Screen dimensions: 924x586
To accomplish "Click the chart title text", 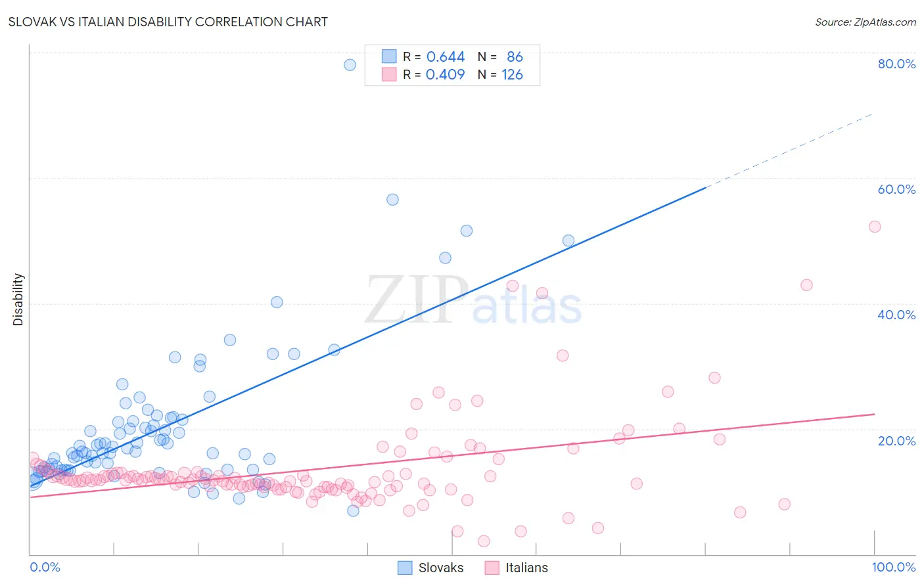I will (x=168, y=22).
